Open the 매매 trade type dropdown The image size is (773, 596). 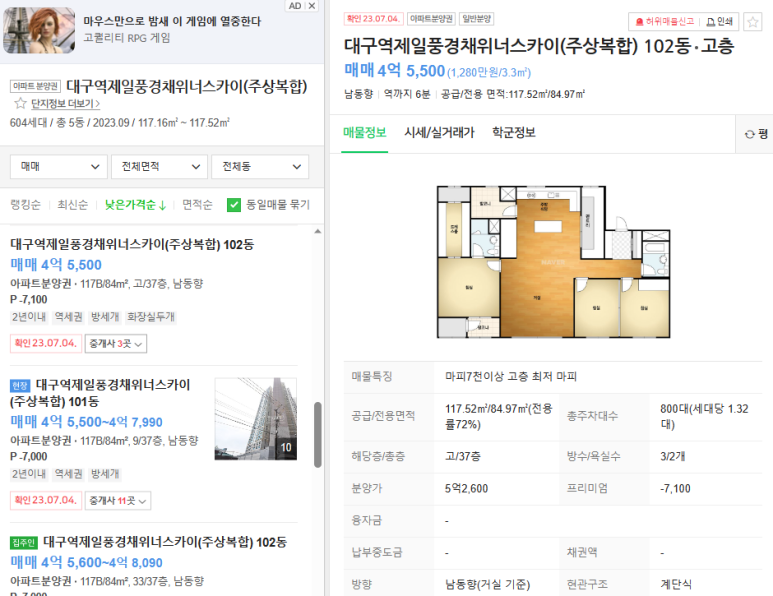coord(59,167)
